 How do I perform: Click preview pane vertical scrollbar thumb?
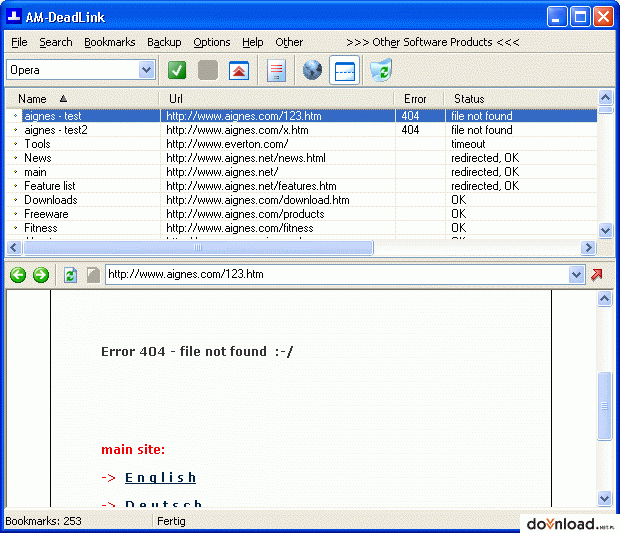point(605,406)
